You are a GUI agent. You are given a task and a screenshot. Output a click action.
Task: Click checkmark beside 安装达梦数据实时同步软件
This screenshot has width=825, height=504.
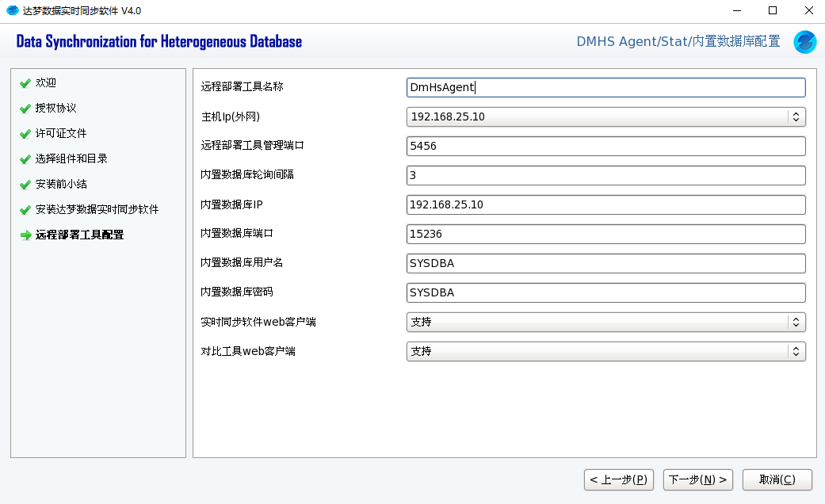[x=24, y=209]
